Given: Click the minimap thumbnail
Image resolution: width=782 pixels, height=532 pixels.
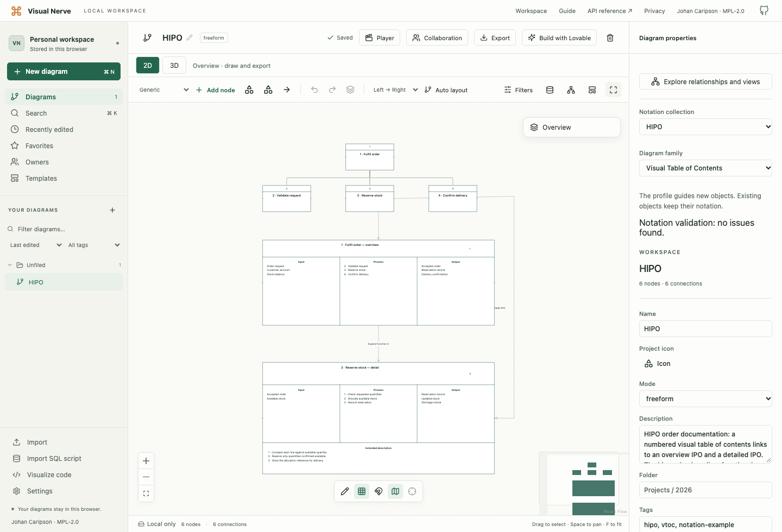Looking at the screenshot, I should (x=584, y=484).
